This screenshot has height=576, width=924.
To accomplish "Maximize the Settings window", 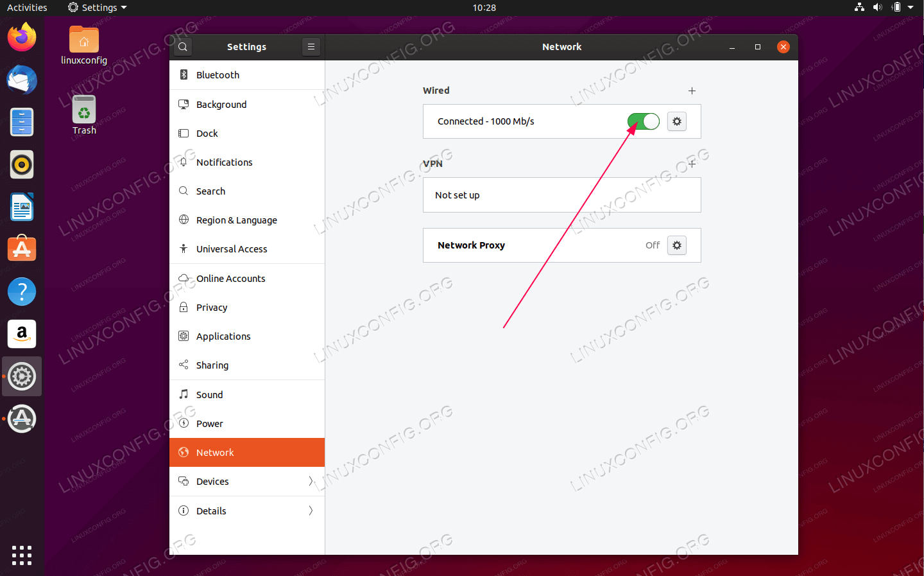I will pos(758,47).
